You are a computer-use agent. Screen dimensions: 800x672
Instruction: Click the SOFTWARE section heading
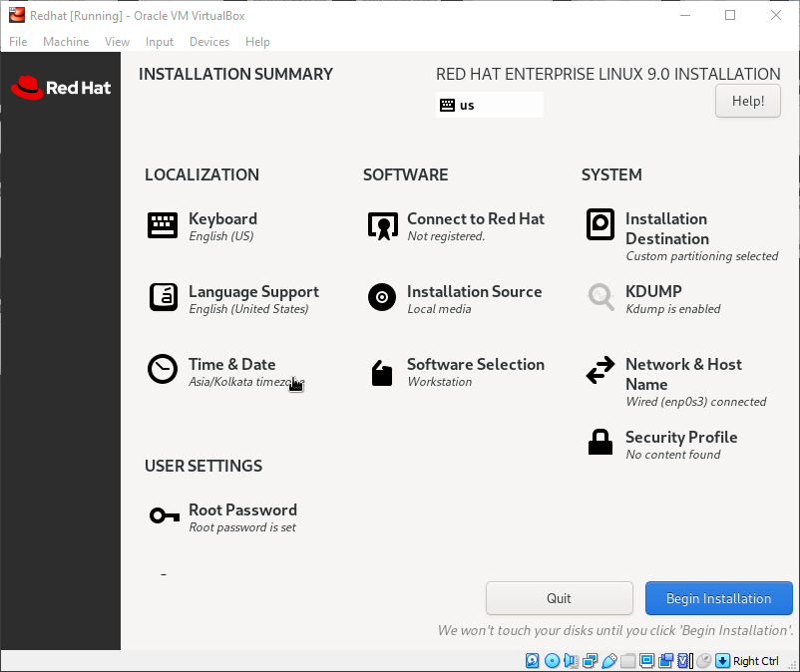(406, 174)
